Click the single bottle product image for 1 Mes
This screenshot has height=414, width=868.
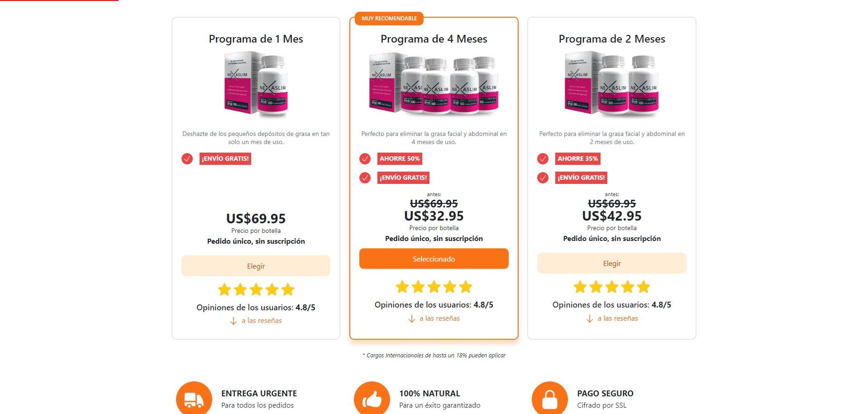[256, 84]
